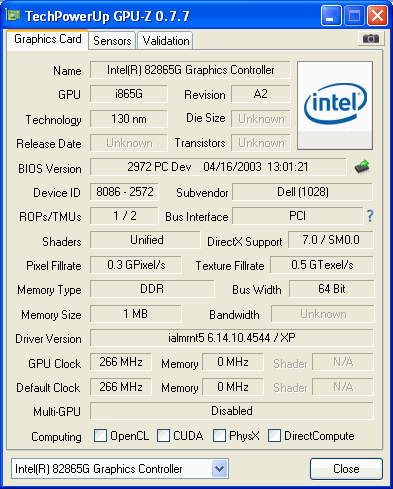The width and height of the screenshot is (393, 489).
Task: Click the GPU Clock 266 MHz field
Action: pos(121,362)
